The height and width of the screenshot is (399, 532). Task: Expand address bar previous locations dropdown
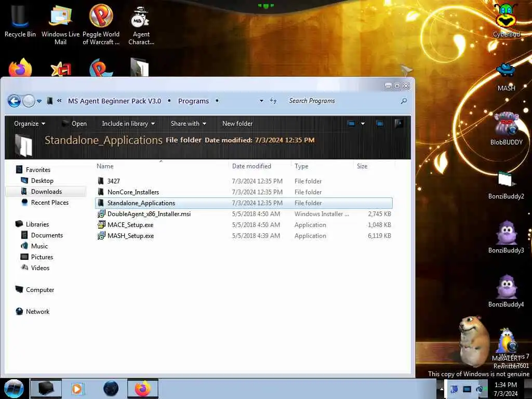(x=261, y=101)
